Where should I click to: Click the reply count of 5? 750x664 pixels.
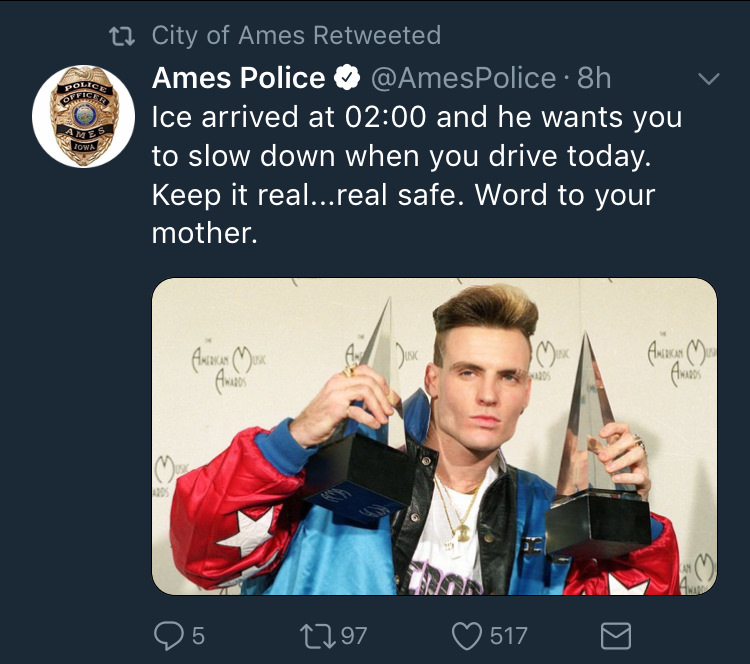point(198,635)
